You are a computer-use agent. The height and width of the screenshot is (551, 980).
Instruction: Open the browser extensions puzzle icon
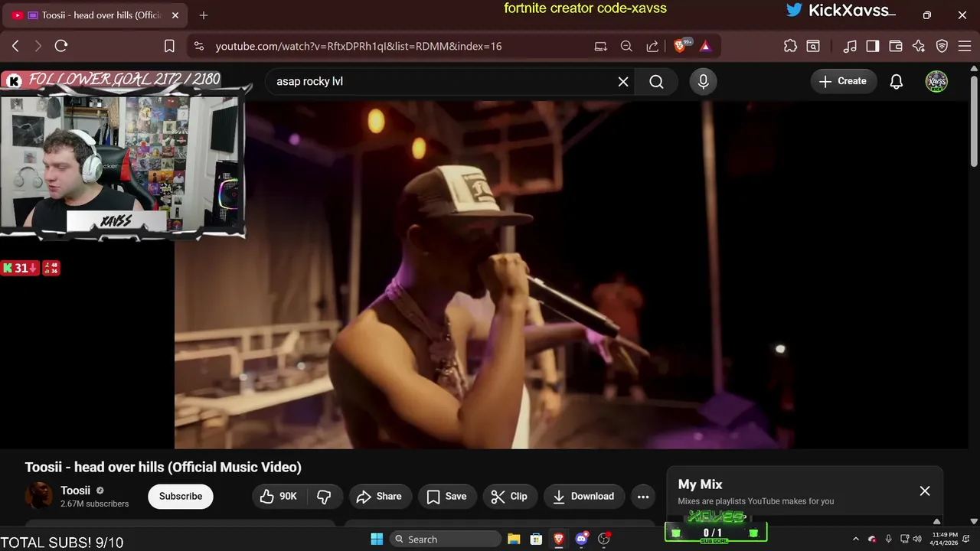coord(790,46)
